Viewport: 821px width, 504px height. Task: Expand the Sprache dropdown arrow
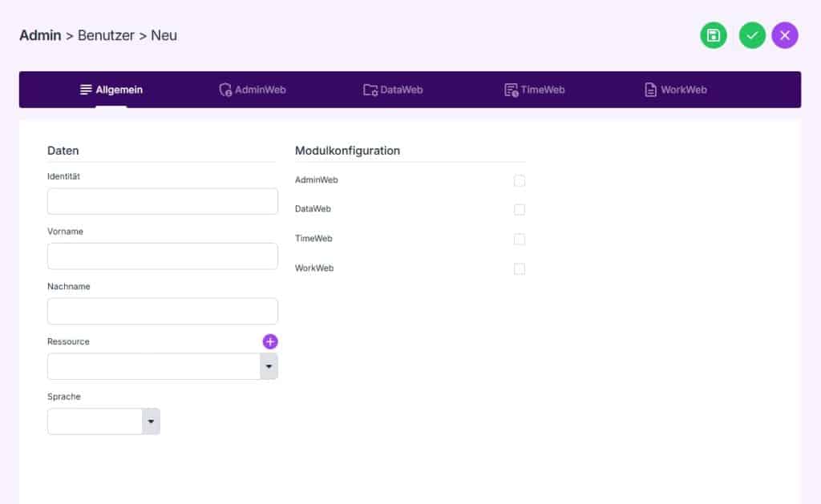coord(151,421)
